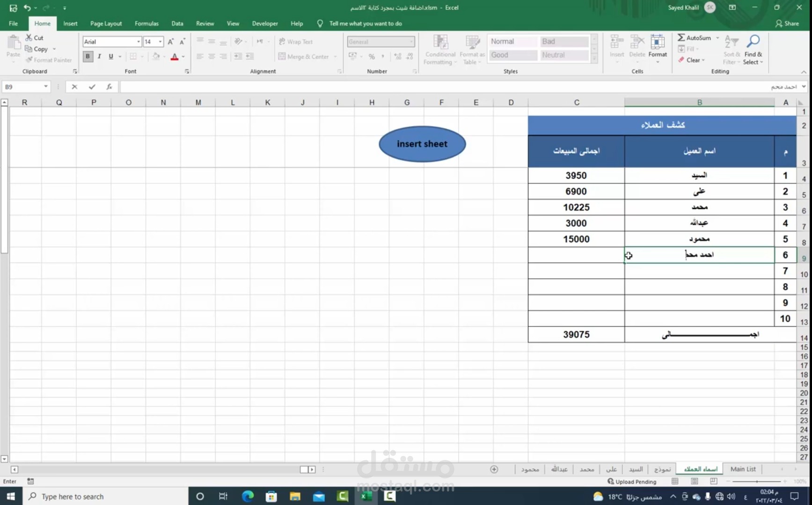Screen dimensions: 812x505
Task: Toggle align left button
Action: (x=200, y=57)
